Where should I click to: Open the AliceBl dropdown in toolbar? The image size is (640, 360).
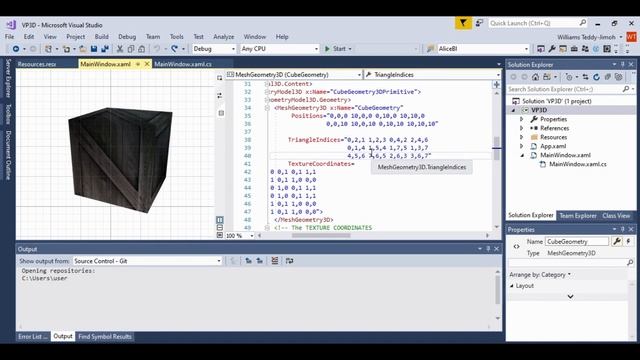point(483,49)
